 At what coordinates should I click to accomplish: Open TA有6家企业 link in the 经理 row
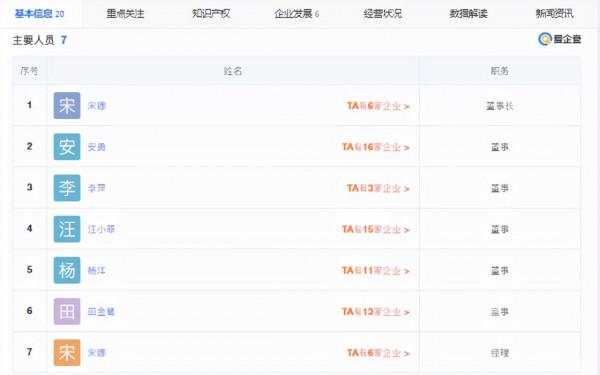(378, 353)
